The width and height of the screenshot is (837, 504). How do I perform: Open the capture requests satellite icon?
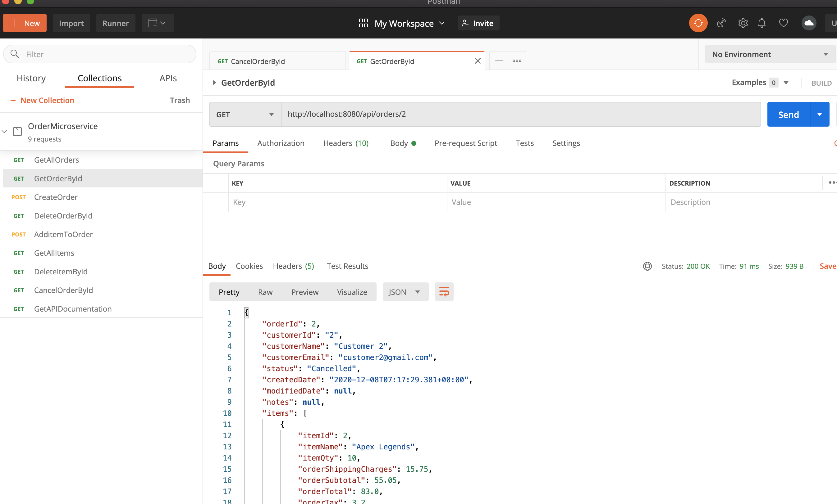(721, 23)
